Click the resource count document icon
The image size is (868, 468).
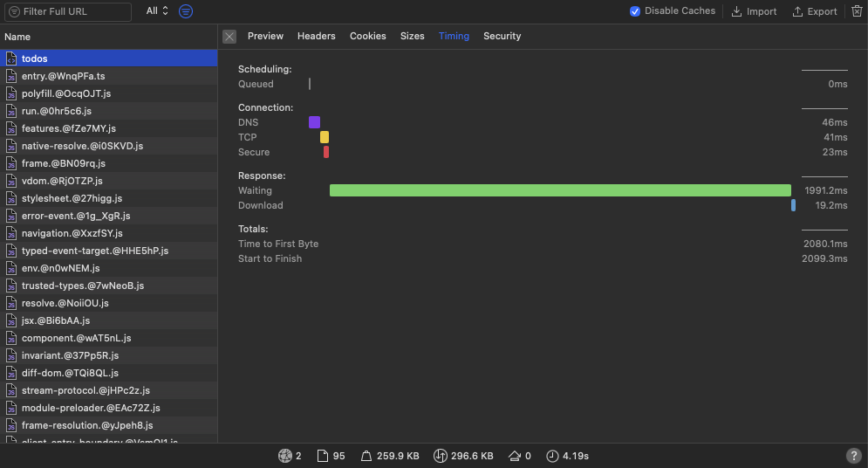pyautogui.click(x=322, y=456)
